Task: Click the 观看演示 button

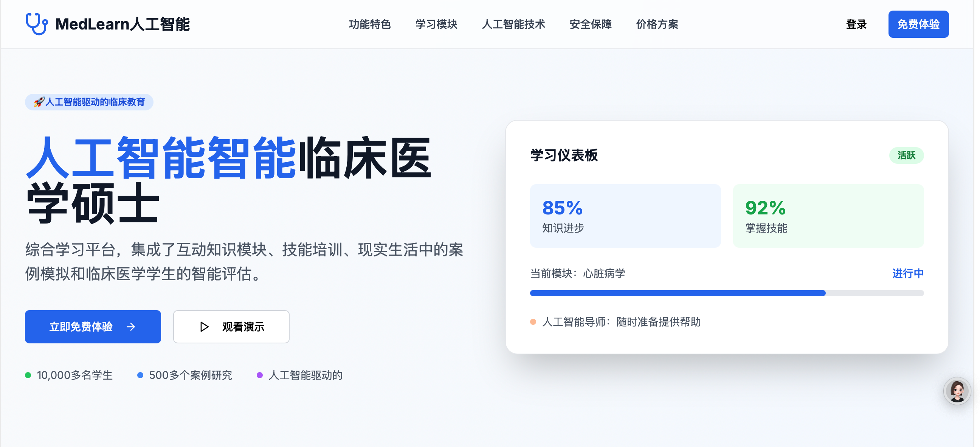Action: coord(231,327)
